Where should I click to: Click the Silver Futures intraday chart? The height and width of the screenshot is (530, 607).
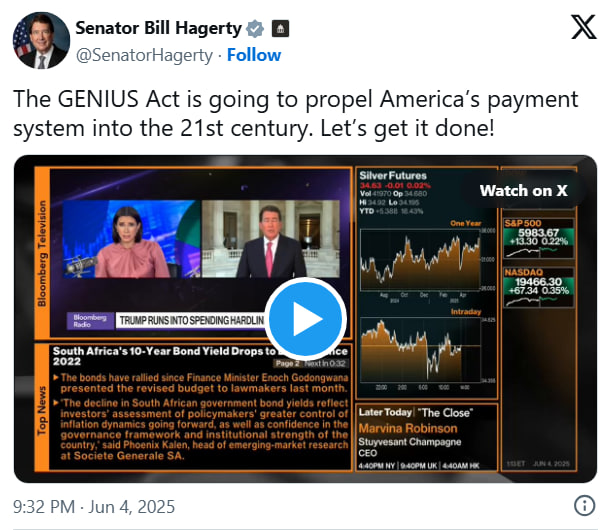tap(420, 350)
